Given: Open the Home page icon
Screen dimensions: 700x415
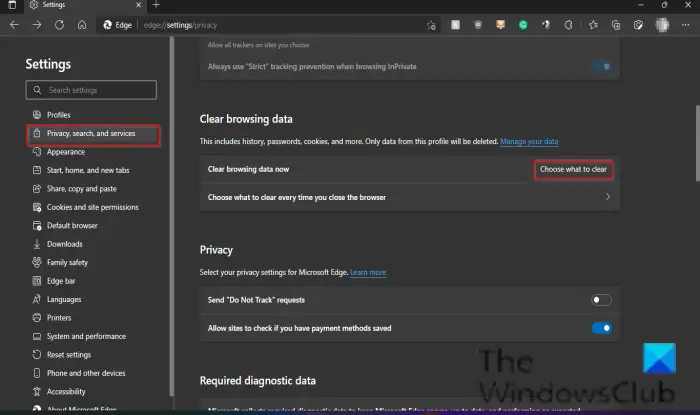Looking at the screenshot, I should (x=82, y=25).
